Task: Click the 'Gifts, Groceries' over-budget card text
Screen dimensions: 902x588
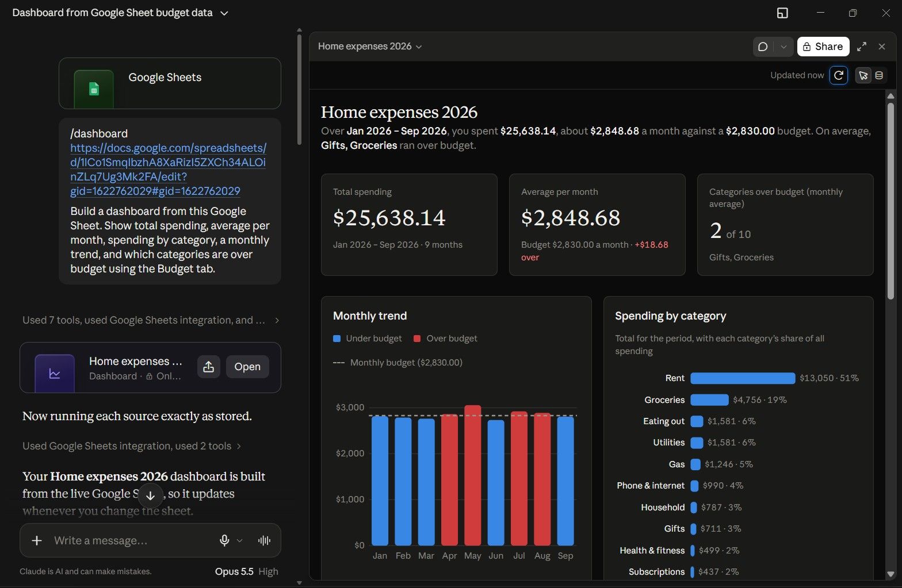Action: point(742,258)
